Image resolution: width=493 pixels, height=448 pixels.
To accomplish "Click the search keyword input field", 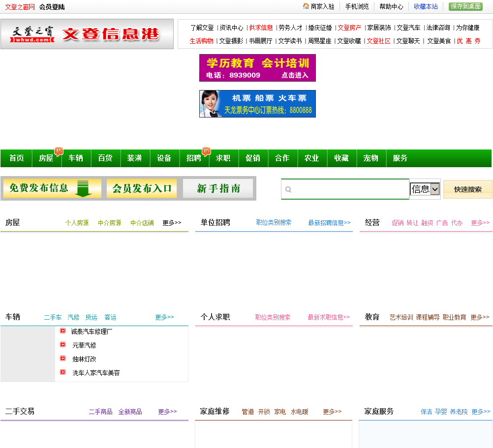I will 345,189.
